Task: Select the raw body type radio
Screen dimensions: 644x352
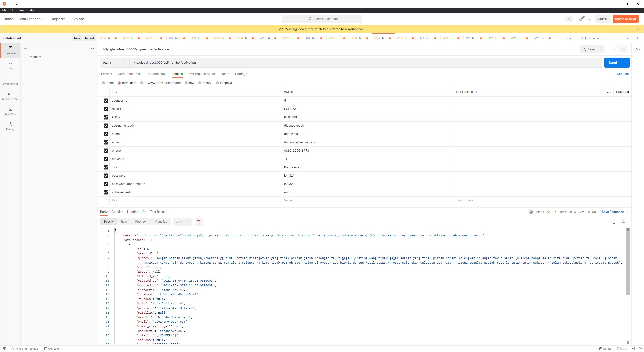Action: 186,83
